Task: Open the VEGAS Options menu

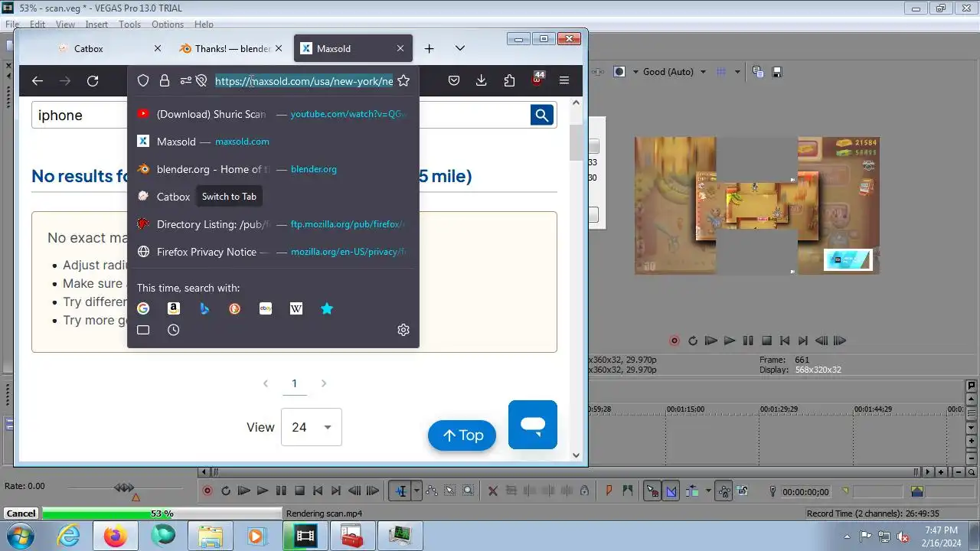Action: [x=168, y=24]
